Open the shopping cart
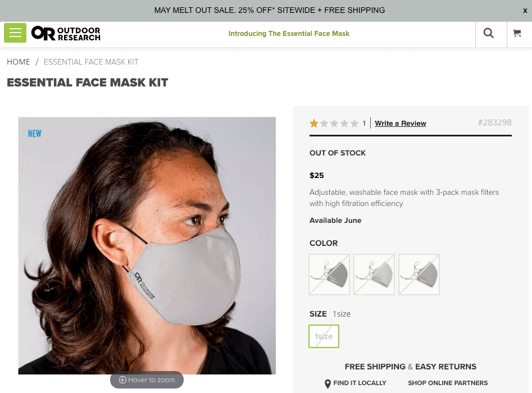Viewport: 532px width, 393px height. click(517, 34)
